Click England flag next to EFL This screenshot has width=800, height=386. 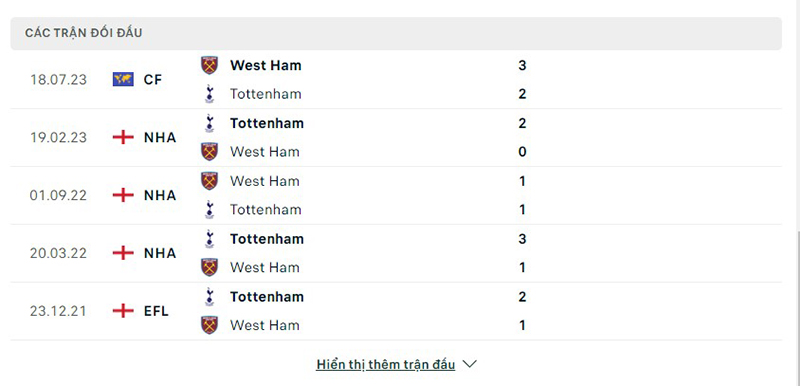click(123, 311)
